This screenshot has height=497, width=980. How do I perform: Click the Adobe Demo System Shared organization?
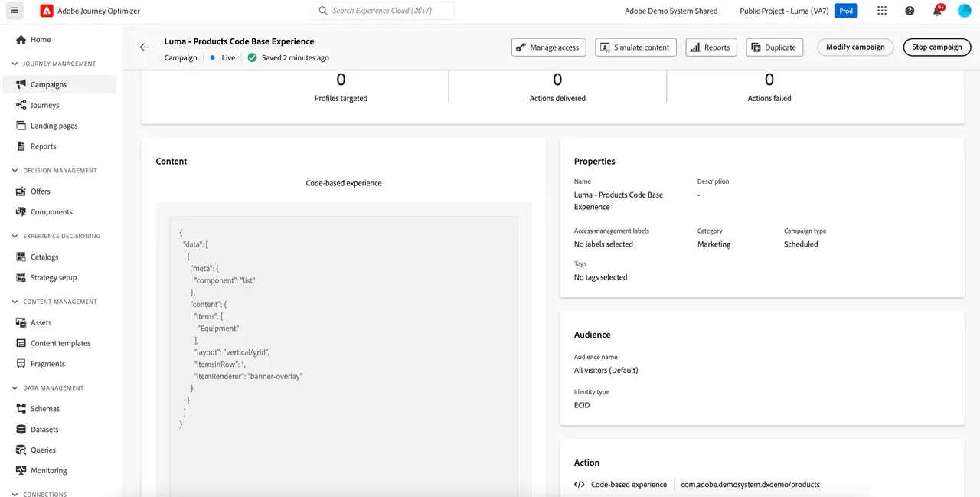(671, 11)
